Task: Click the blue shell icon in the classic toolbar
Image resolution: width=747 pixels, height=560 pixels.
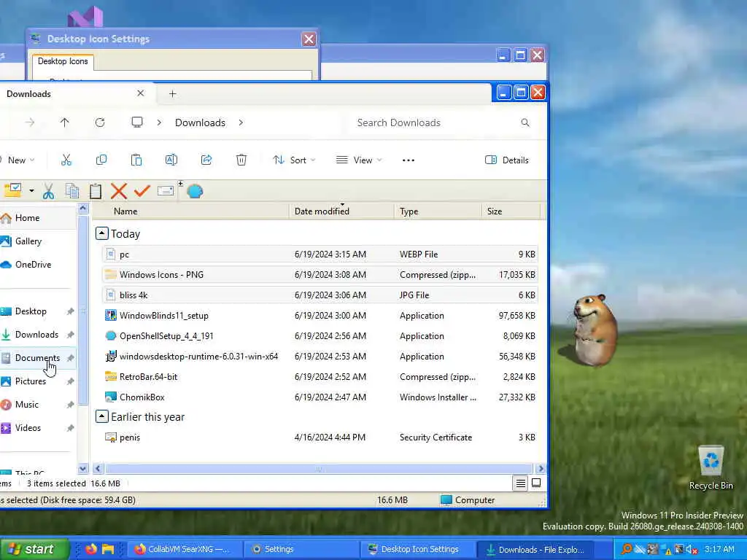Action: point(195,192)
